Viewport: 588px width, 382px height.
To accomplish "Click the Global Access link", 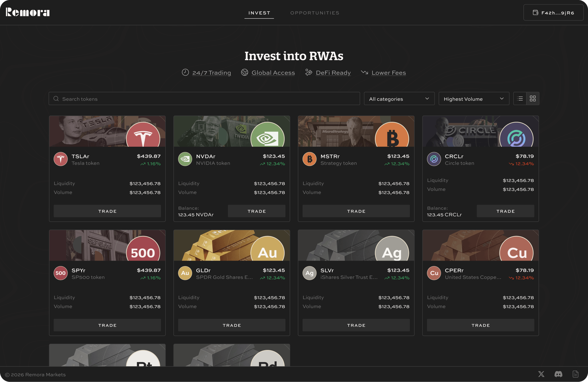I will (273, 73).
